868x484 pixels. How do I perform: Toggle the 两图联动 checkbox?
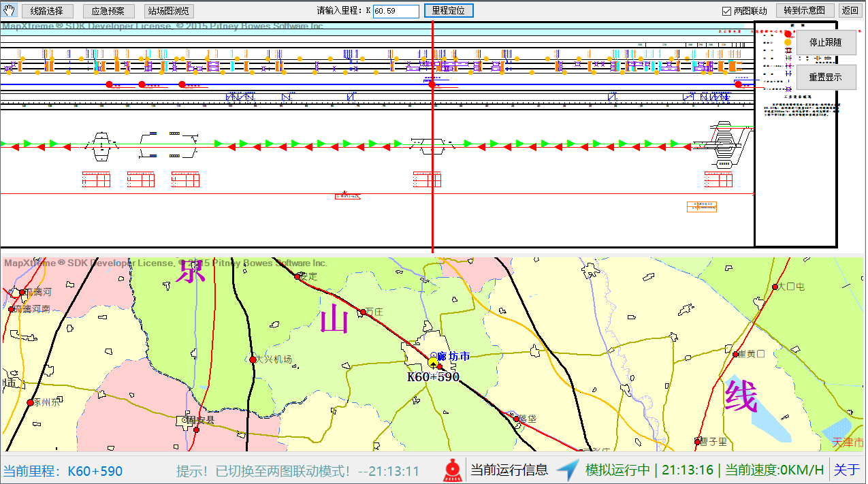tap(726, 11)
